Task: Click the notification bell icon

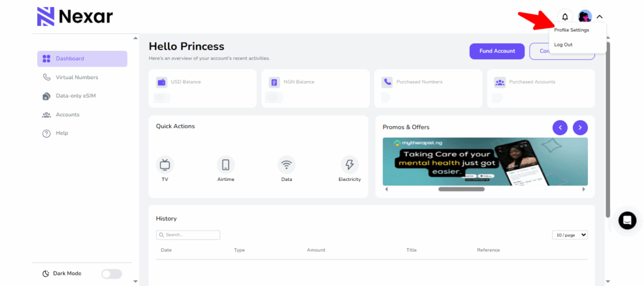Action: 565,17
